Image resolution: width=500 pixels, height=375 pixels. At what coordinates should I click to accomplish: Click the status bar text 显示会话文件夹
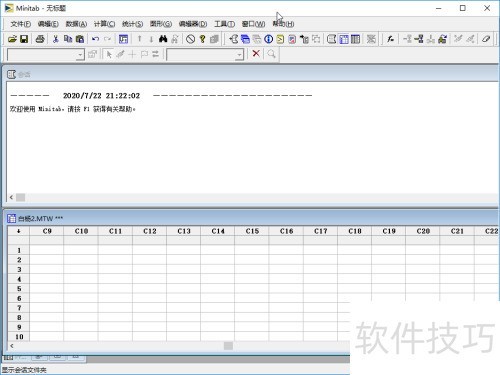[x=24, y=370]
